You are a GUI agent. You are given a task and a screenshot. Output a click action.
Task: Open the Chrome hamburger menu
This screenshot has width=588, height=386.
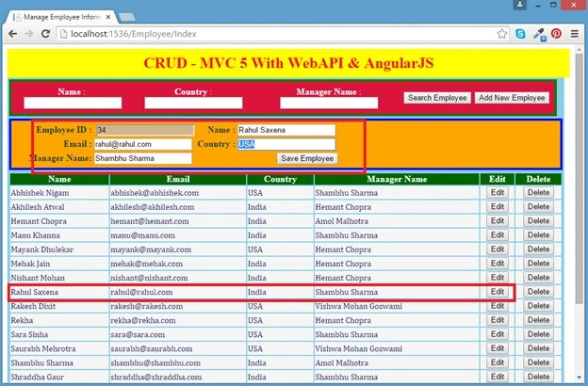[x=575, y=34]
